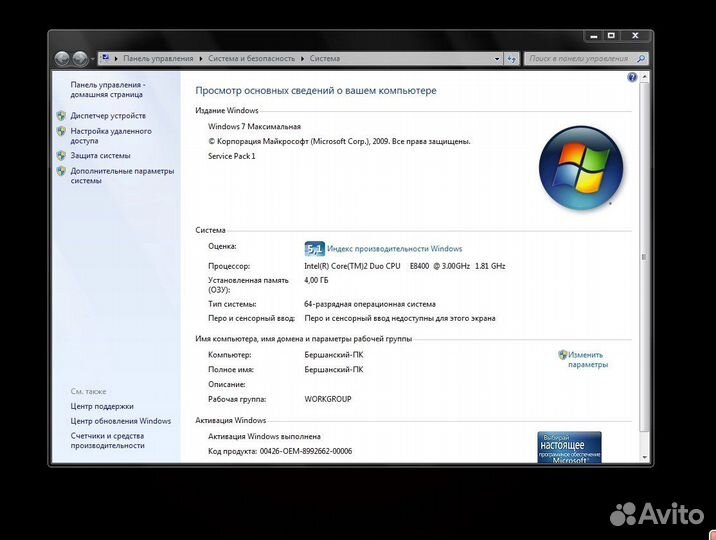Select 64-разрядная операционная система text
This screenshot has width=716, height=540.
(370, 304)
